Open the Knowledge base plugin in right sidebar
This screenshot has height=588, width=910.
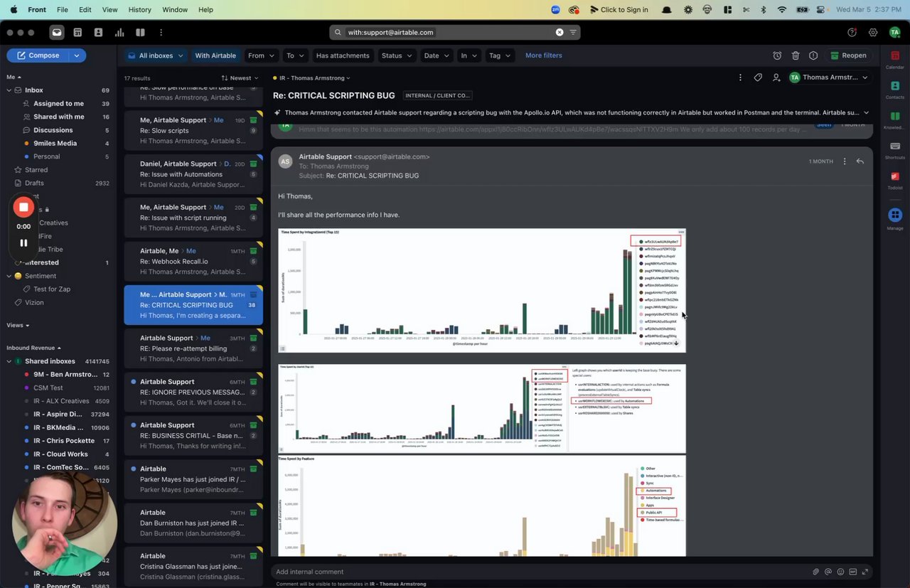coord(895,119)
